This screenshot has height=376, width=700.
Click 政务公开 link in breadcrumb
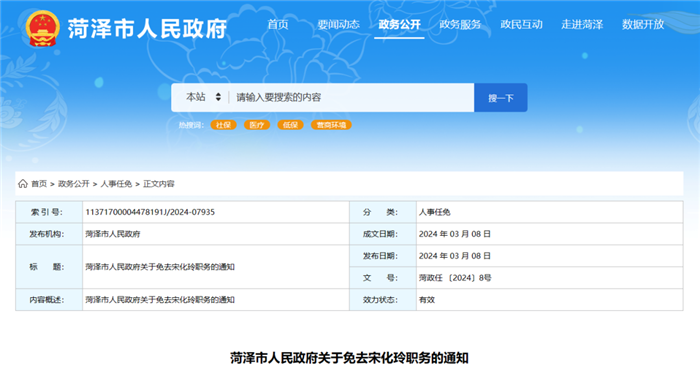coord(74,184)
